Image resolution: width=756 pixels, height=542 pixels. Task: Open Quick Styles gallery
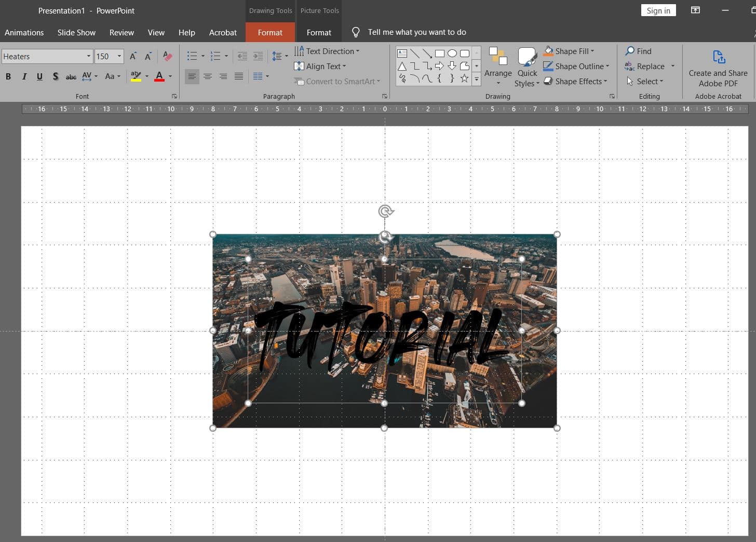tap(526, 65)
